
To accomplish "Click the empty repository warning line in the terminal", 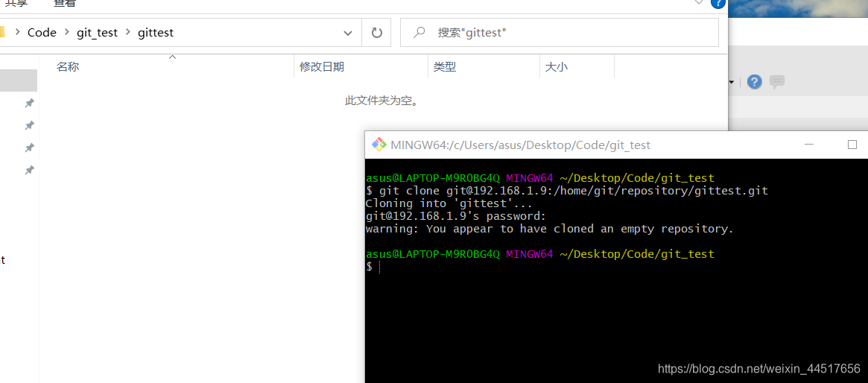I will (x=550, y=229).
